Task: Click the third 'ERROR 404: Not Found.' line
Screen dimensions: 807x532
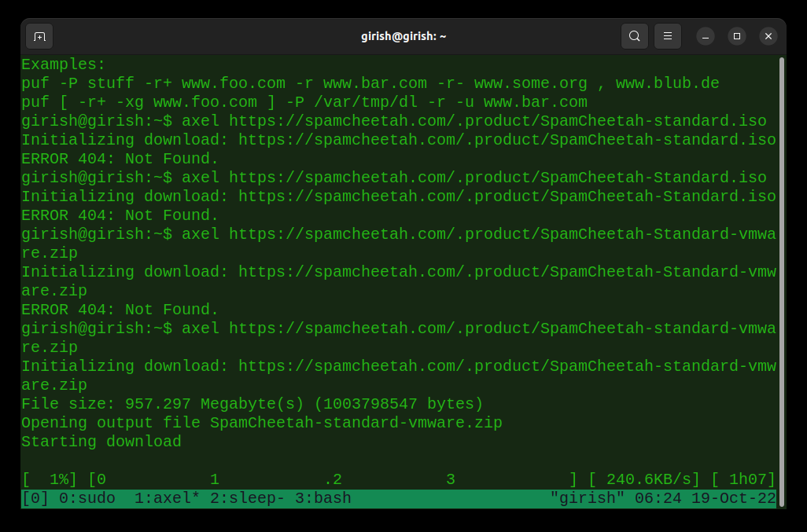Action: tap(120, 310)
